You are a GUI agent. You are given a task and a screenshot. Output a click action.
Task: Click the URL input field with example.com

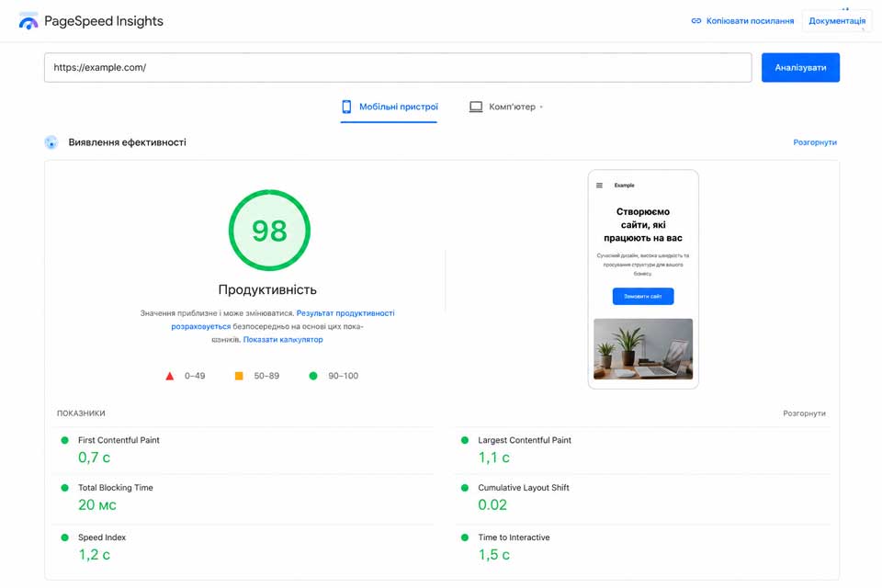(398, 67)
